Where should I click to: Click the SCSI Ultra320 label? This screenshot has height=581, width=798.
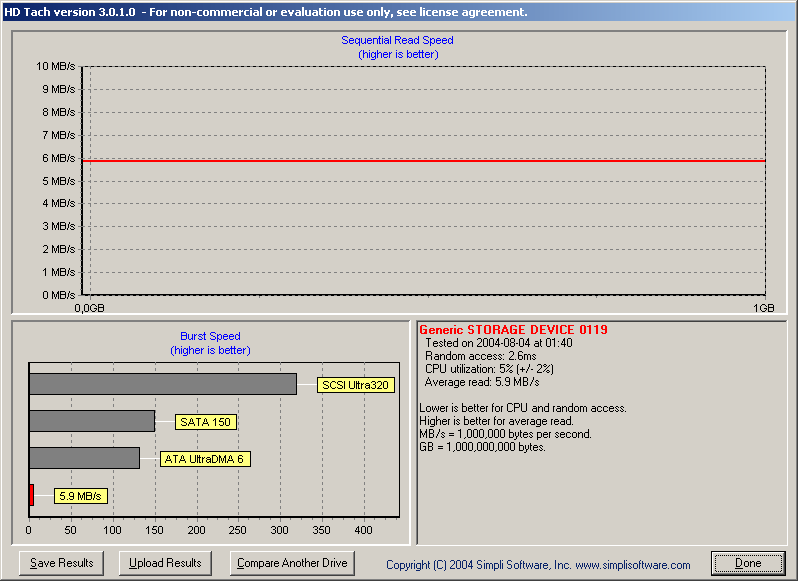tap(355, 385)
